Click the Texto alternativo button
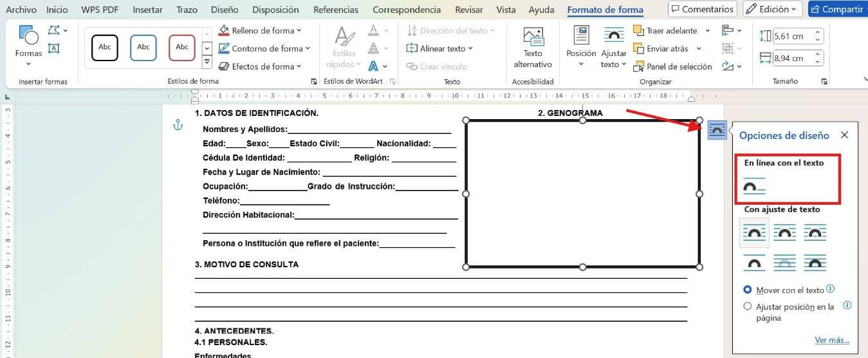Image resolution: width=868 pixels, height=358 pixels. 533,47
